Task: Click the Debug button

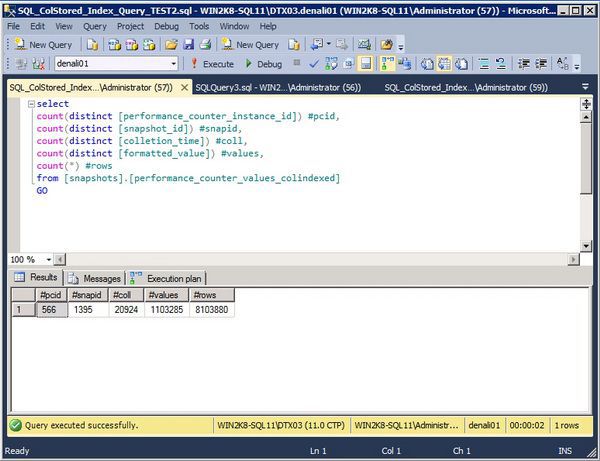Action: click(x=263, y=64)
